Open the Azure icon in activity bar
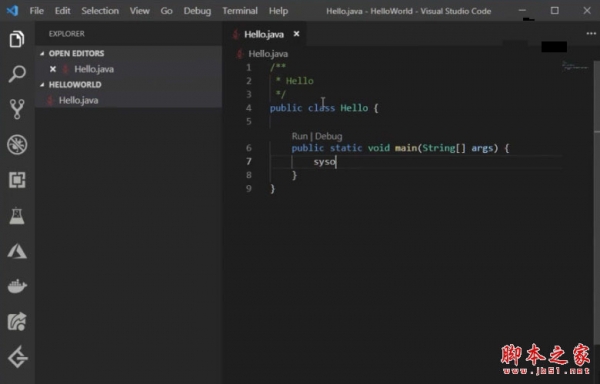Screen dimensions: 600x384 [17, 251]
